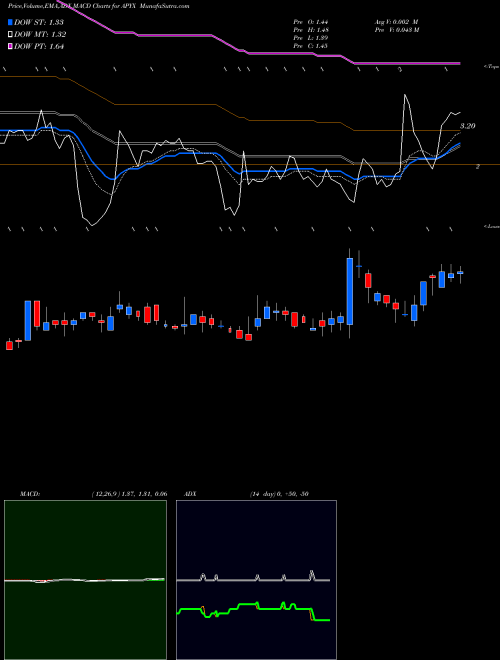Select the 'DOW MT: 1.32' legend label
The image size is (500, 660).
pyautogui.click(x=40, y=35)
